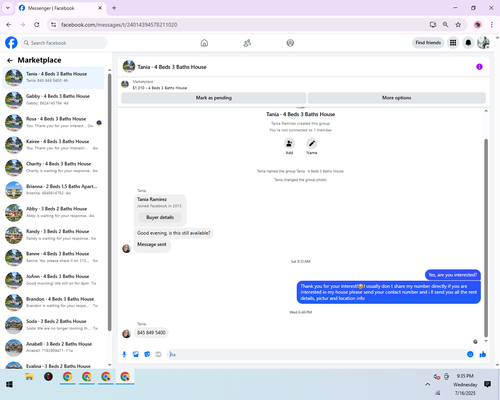Open Gabby - 4 Beds 3 Baths House chat
This screenshot has height=400, width=500.
point(53,100)
